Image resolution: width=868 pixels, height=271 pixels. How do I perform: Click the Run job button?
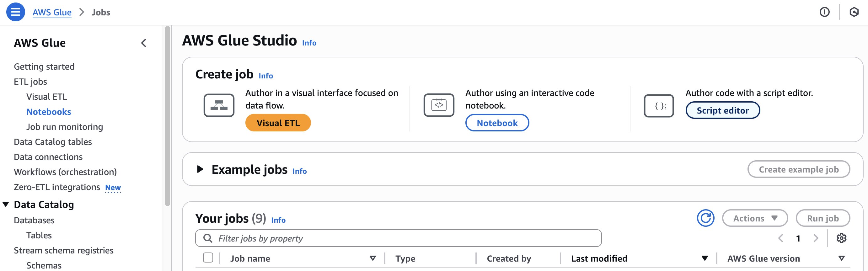coord(823,218)
